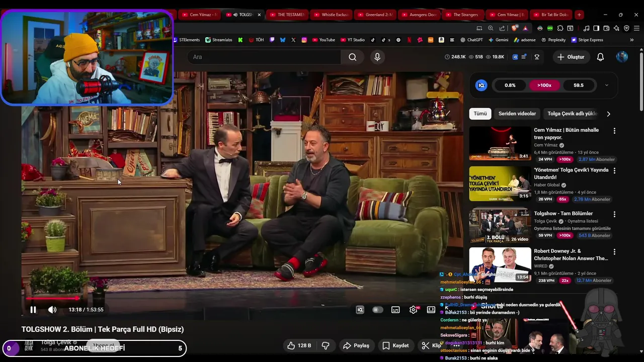Screen dimensions: 644x362
Task: Open options menu for Tolgshow Tam Bölümler playlist
Action: click(x=614, y=214)
